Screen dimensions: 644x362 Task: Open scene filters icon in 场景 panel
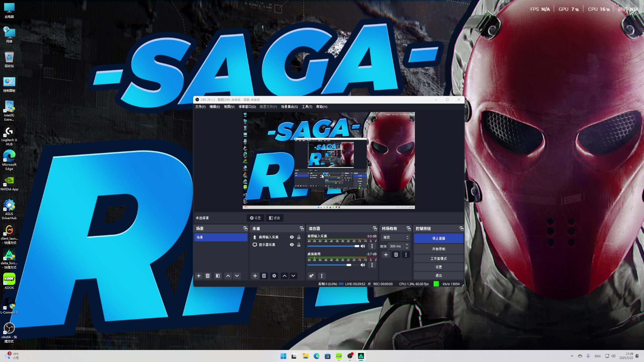pos(218,276)
